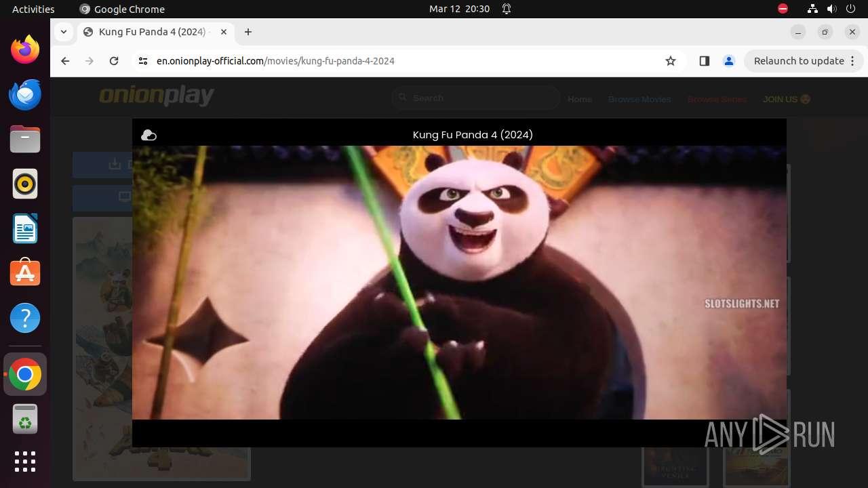Screen dimensions: 868x488
Task: Open the Trash from the dock
Action: click(x=25, y=419)
